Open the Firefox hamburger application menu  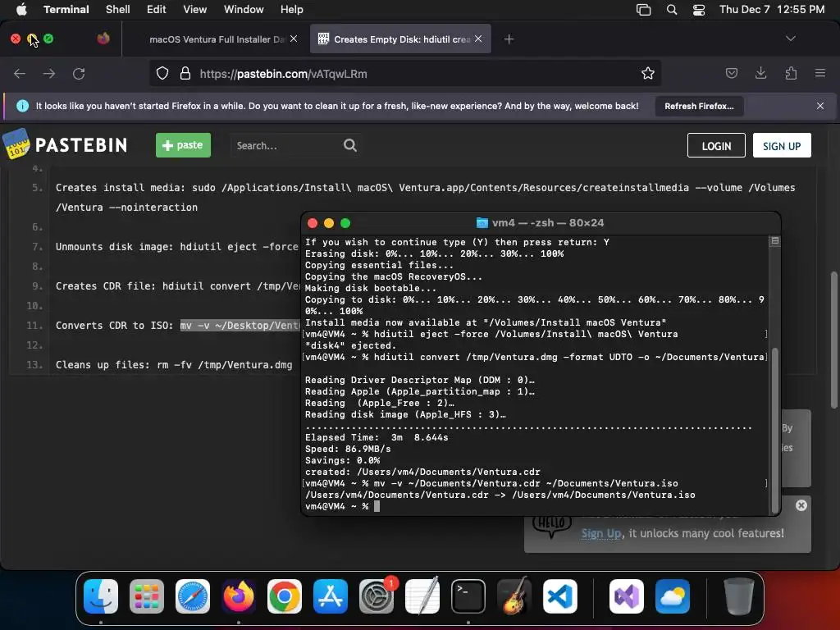[x=820, y=73]
